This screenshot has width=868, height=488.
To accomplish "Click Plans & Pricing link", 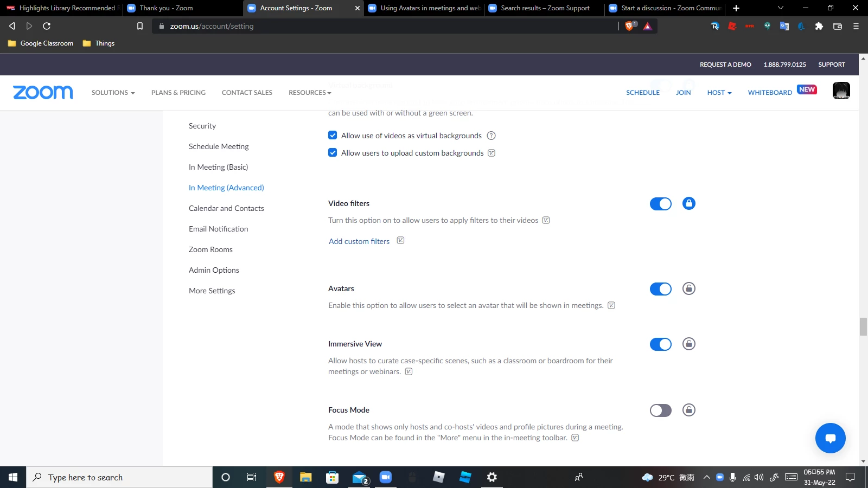I will (x=178, y=93).
